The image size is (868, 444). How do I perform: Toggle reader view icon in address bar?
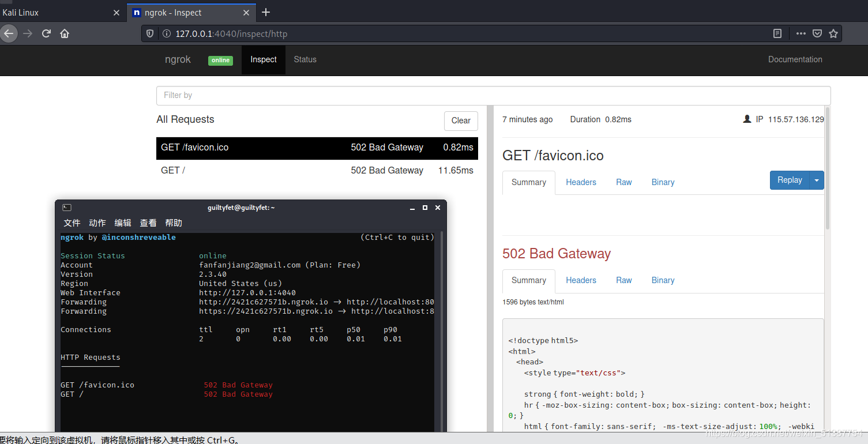pos(777,33)
